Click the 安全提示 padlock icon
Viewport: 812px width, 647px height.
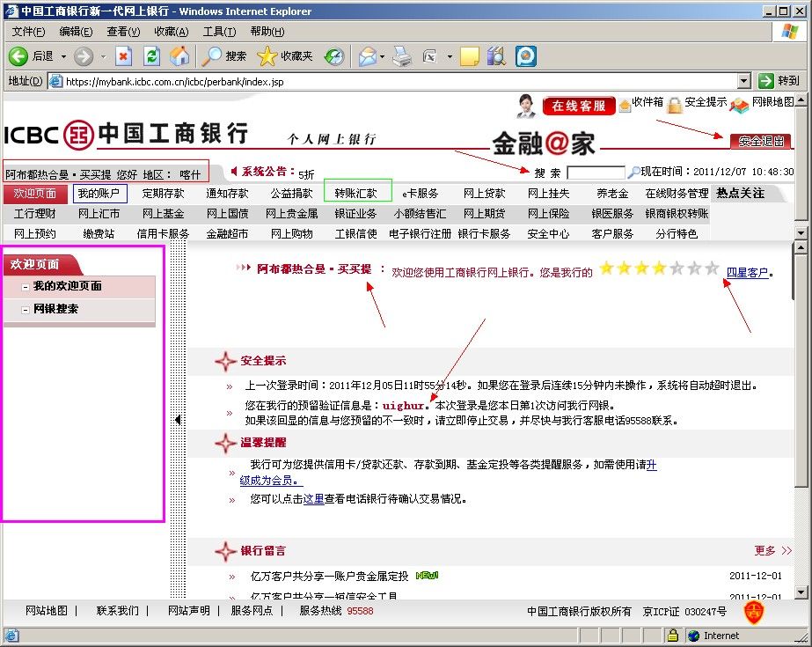click(x=674, y=105)
